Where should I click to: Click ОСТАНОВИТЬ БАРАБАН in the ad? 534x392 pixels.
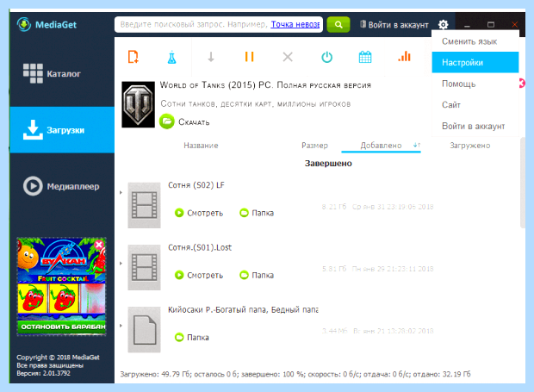(62, 327)
